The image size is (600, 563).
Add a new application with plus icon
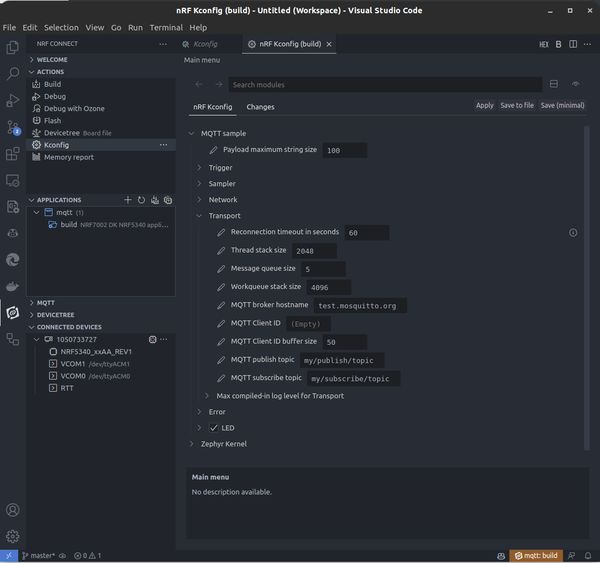click(128, 200)
